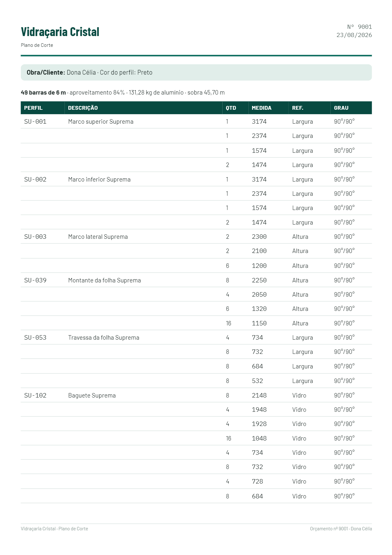The width and height of the screenshot is (392, 555).
Task: Select measure 1048 value
Action: (x=259, y=438)
